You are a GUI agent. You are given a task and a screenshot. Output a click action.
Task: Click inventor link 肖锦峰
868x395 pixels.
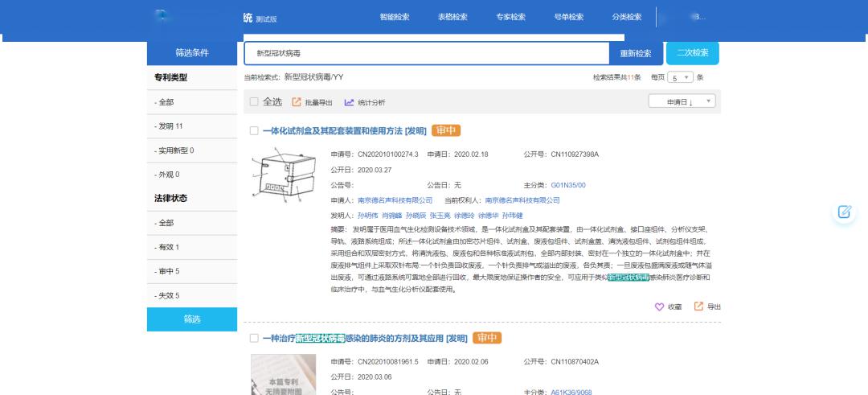coord(392,216)
